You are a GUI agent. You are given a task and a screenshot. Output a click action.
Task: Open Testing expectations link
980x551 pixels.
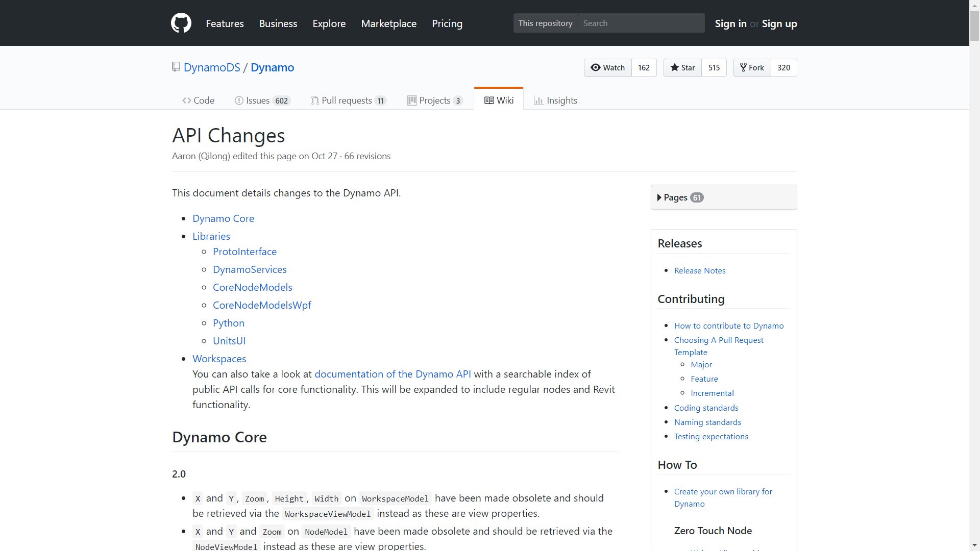coord(711,436)
